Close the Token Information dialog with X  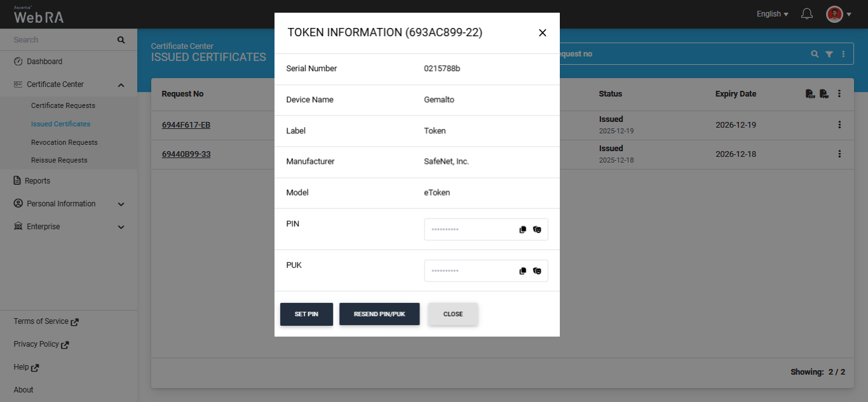pyautogui.click(x=542, y=33)
